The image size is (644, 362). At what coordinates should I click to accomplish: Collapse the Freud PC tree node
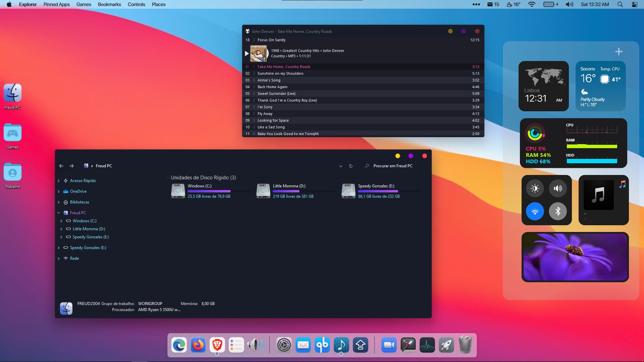pos(59,213)
